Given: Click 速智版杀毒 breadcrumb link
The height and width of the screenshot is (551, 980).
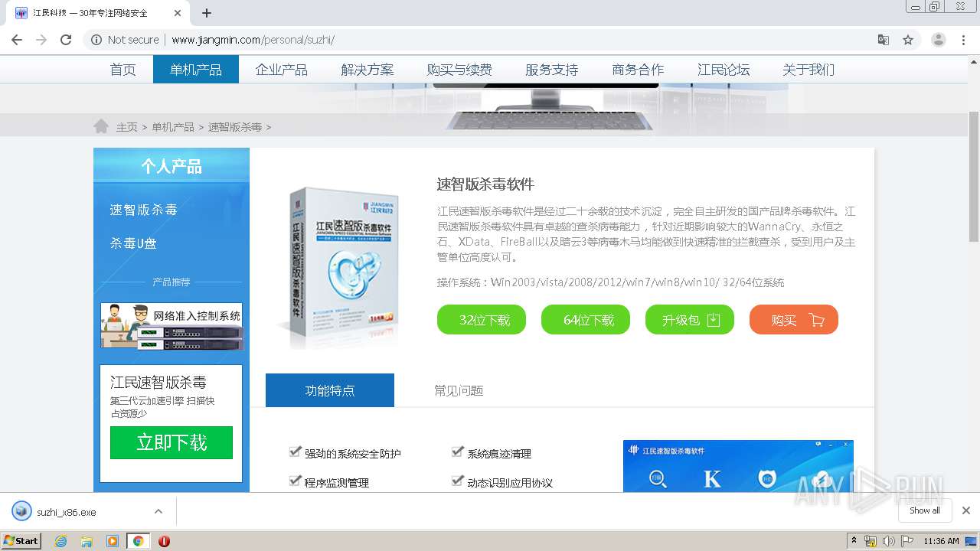Looking at the screenshot, I should pyautogui.click(x=235, y=127).
